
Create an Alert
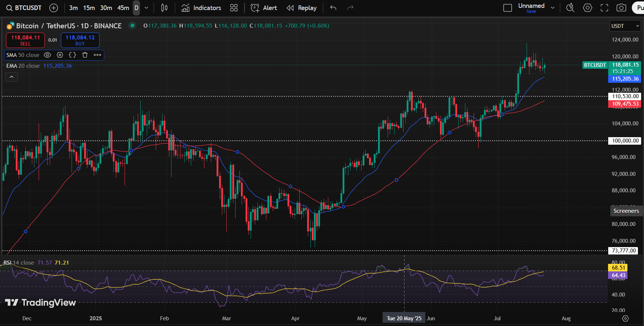pos(264,8)
